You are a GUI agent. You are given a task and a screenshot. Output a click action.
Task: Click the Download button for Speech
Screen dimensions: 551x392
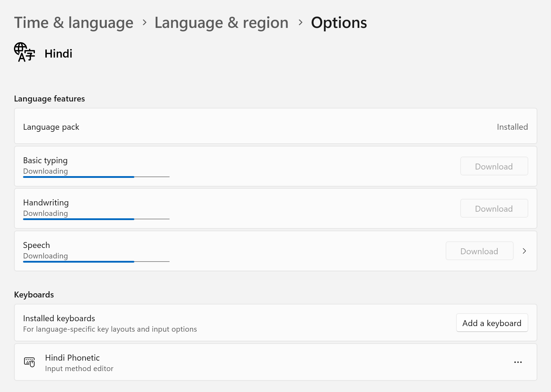[479, 251]
